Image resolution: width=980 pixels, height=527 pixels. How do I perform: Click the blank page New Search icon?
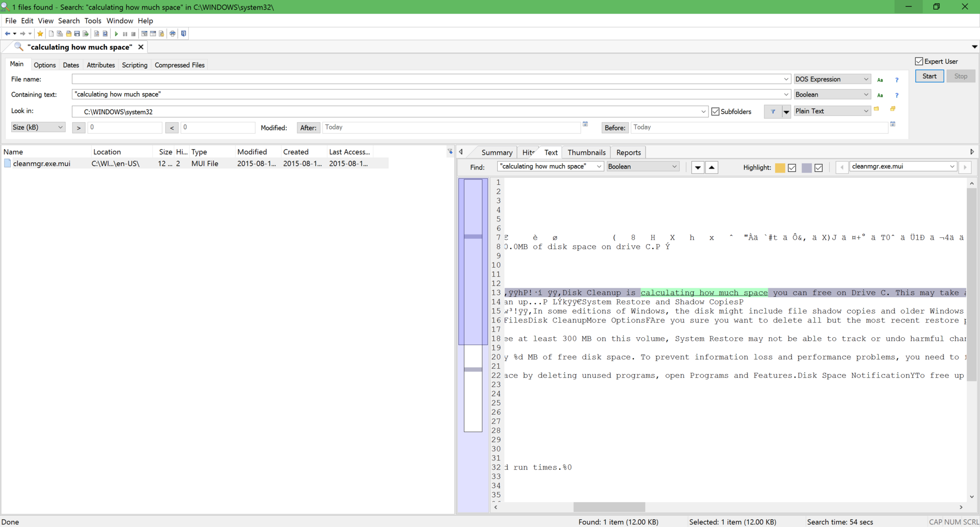pos(51,34)
